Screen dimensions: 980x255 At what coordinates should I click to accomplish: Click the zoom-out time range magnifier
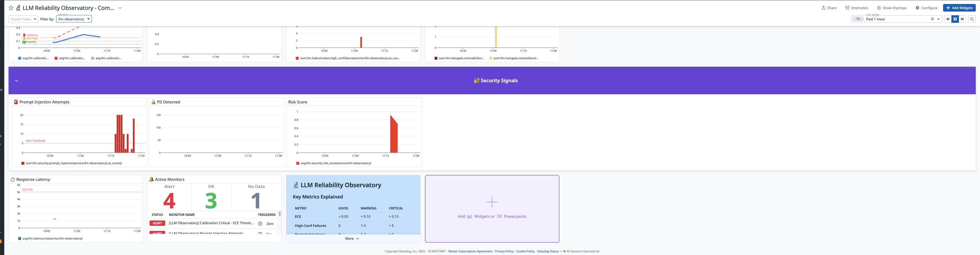point(972,19)
